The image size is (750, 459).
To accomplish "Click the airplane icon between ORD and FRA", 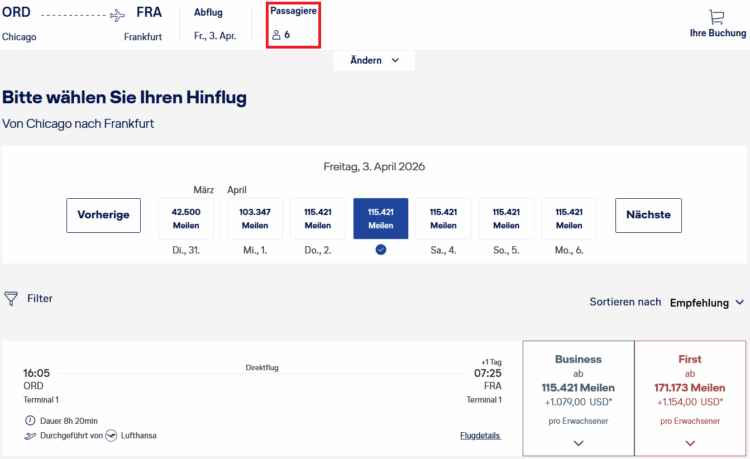I will 117,15.
